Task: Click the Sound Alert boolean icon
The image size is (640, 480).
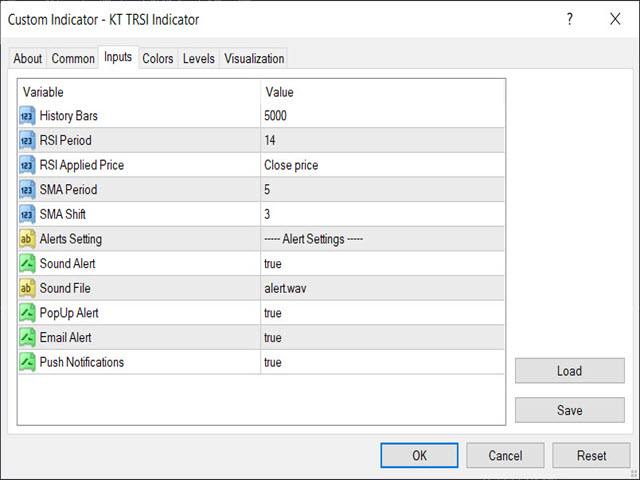Action: pyautogui.click(x=27, y=264)
